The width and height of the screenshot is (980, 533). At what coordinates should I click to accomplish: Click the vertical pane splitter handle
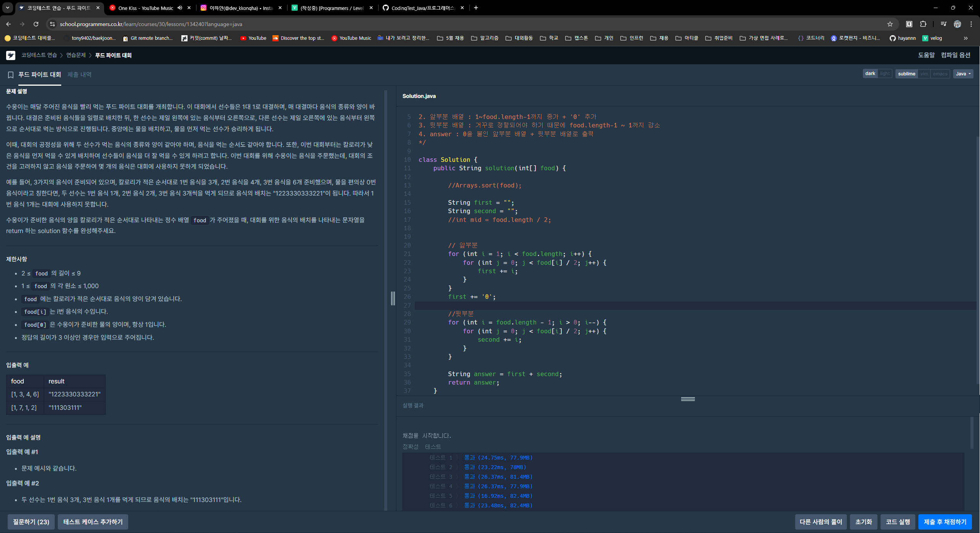pos(393,298)
